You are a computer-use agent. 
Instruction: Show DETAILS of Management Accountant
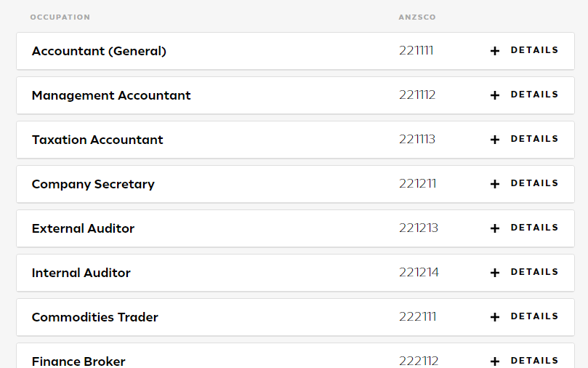[534, 95]
